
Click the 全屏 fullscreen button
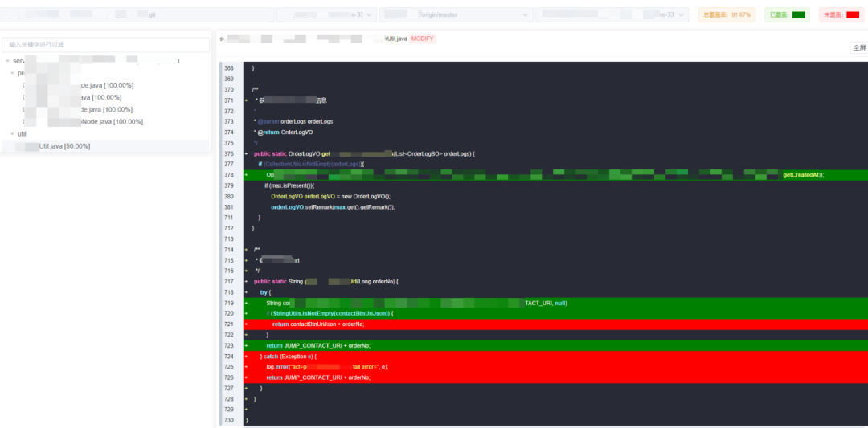pyautogui.click(x=859, y=47)
